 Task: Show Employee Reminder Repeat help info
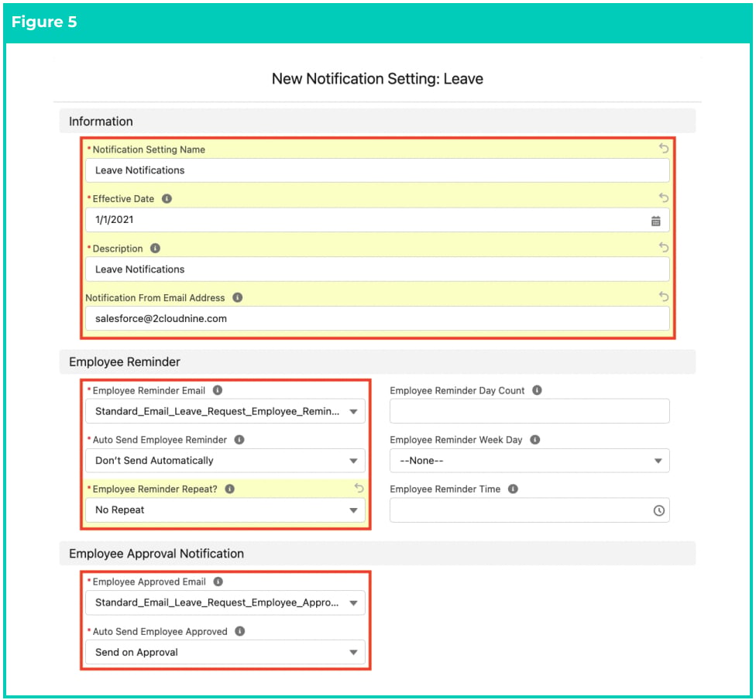230,489
